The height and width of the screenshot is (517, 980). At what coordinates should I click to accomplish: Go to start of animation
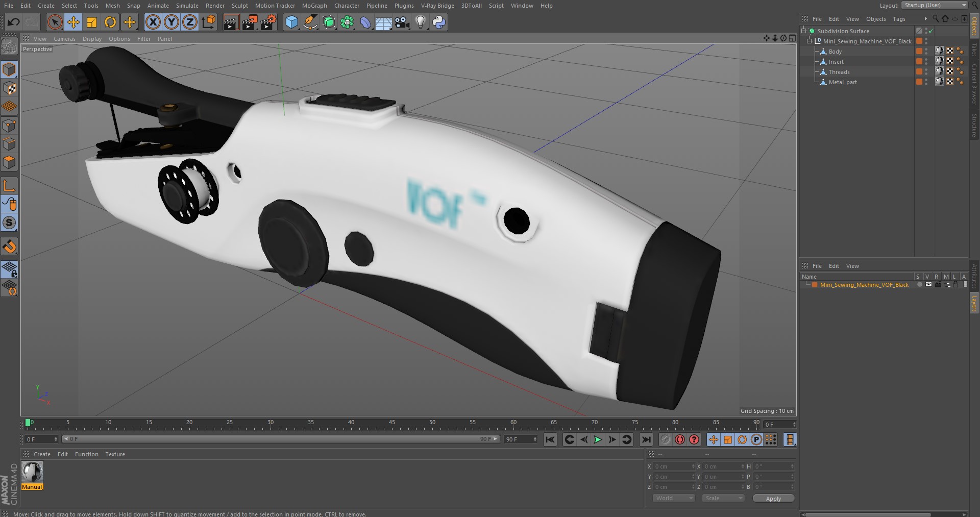550,439
